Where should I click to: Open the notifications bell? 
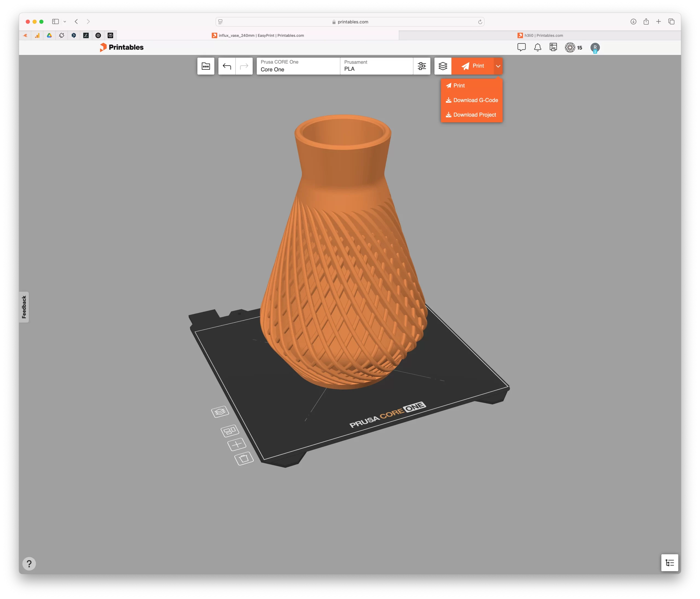click(538, 48)
